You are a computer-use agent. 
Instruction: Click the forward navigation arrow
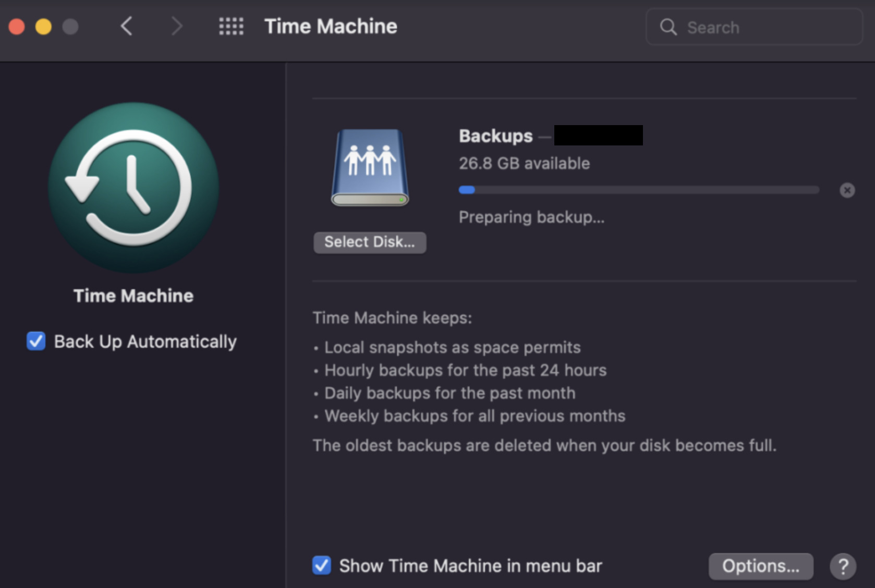pyautogui.click(x=177, y=26)
